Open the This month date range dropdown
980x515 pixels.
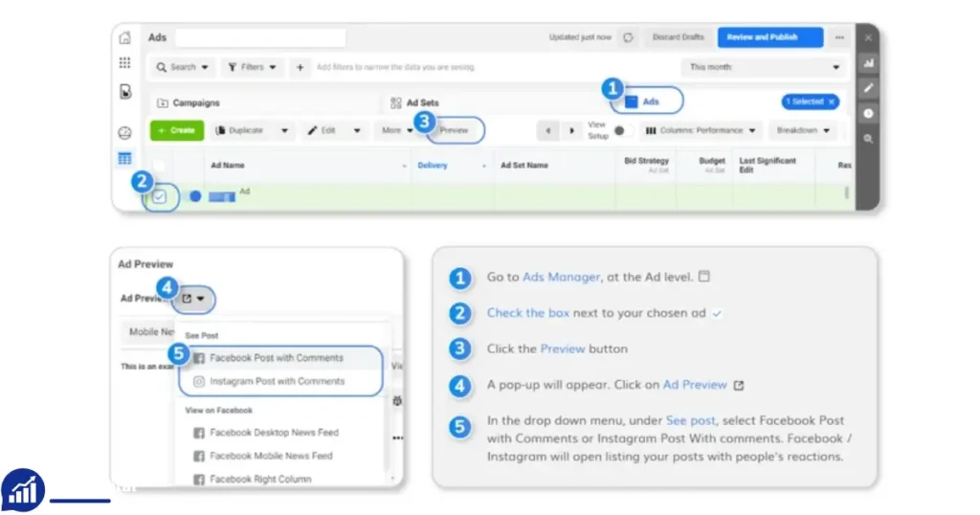[764, 67]
